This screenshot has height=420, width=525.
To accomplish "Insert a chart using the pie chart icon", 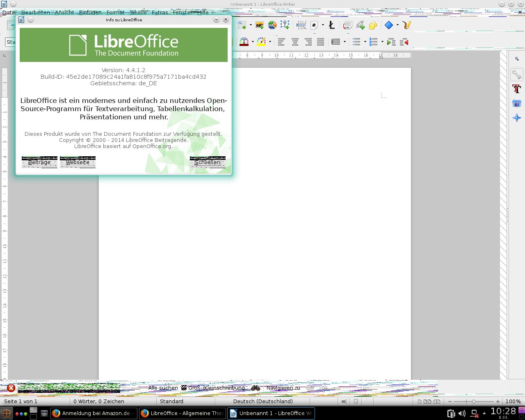I will tap(272, 25).
